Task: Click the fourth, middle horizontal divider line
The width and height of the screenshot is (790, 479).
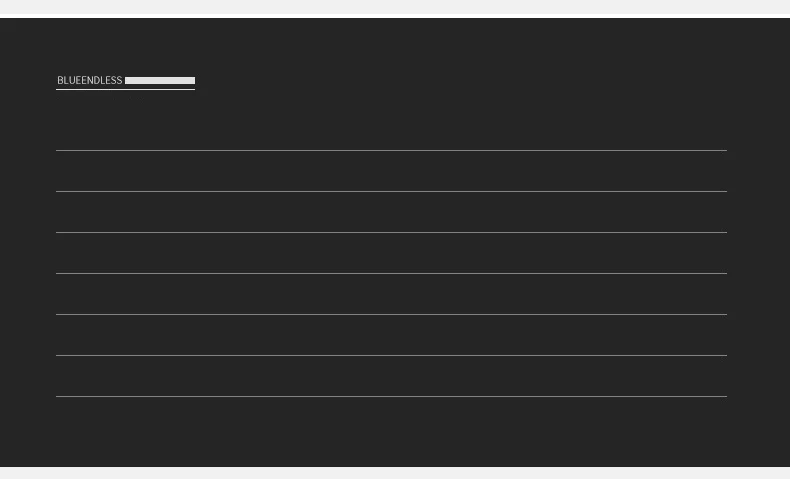Action: point(391,273)
